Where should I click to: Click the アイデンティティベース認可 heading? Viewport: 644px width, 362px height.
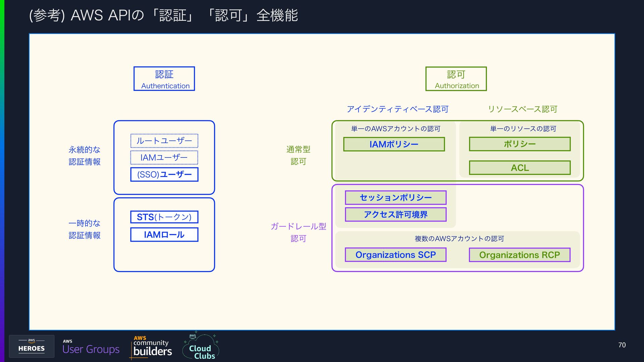(x=397, y=109)
